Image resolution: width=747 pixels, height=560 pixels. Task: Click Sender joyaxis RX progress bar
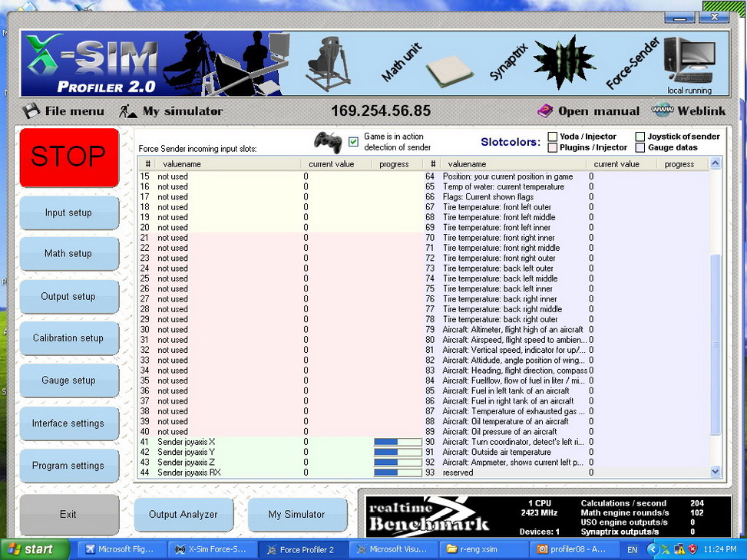pyautogui.click(x=398, y=473)
